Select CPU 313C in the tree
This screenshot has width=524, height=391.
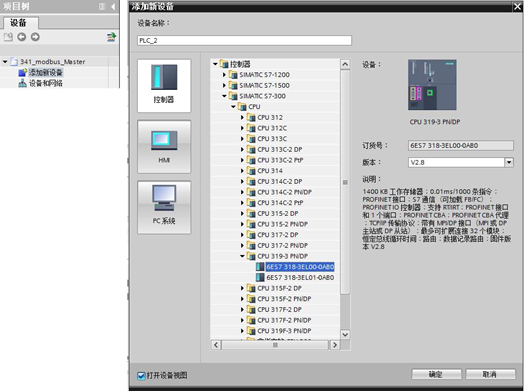(272, 139)
